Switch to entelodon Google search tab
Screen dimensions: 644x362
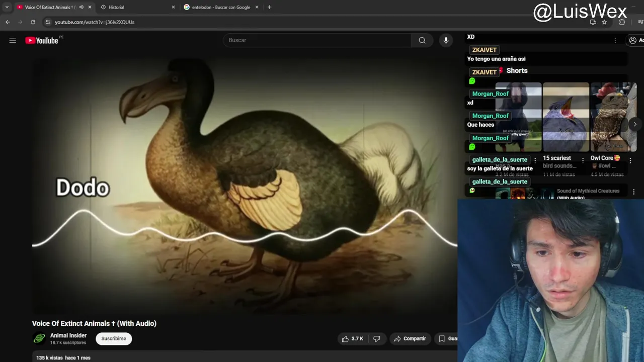221,7
